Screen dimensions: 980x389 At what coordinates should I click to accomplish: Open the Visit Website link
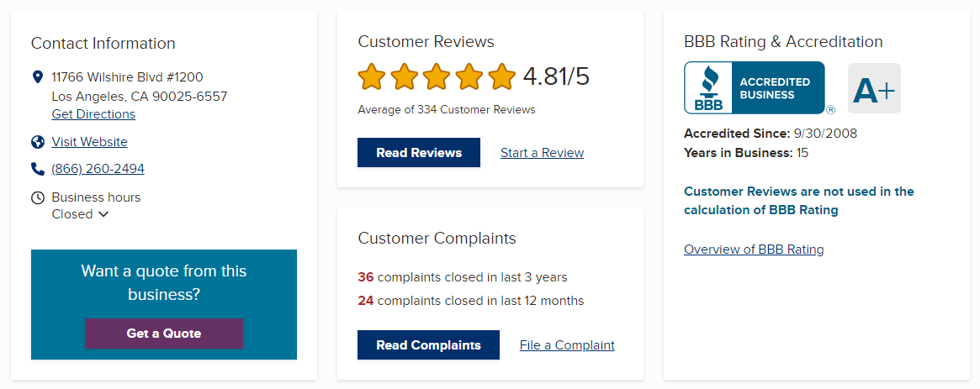coord(89,142)
